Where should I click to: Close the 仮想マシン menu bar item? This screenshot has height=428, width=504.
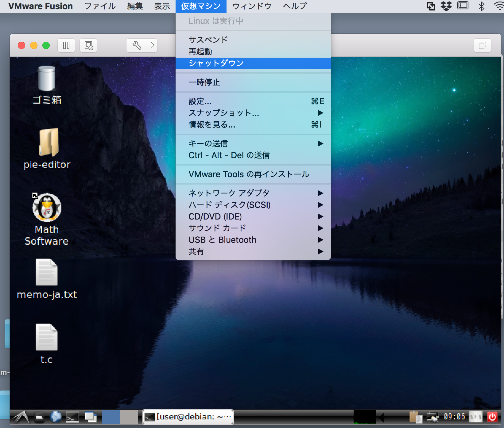point(201,6)
